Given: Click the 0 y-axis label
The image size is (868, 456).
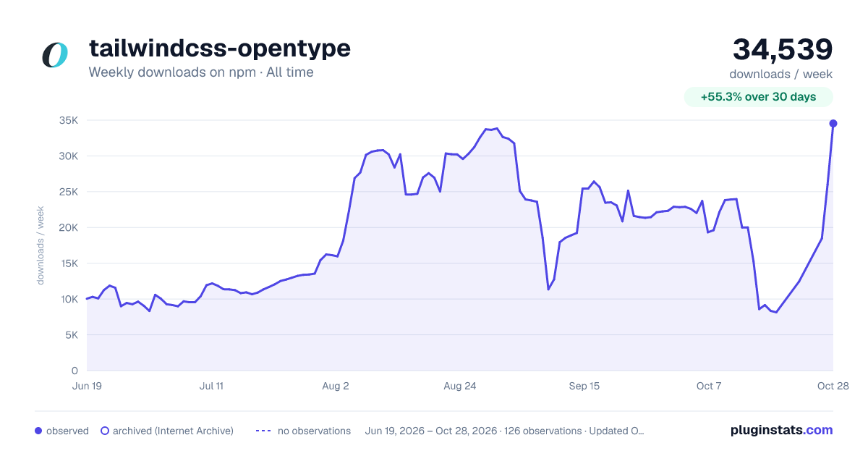Looking at the screenshot, I should coord(75,371).
